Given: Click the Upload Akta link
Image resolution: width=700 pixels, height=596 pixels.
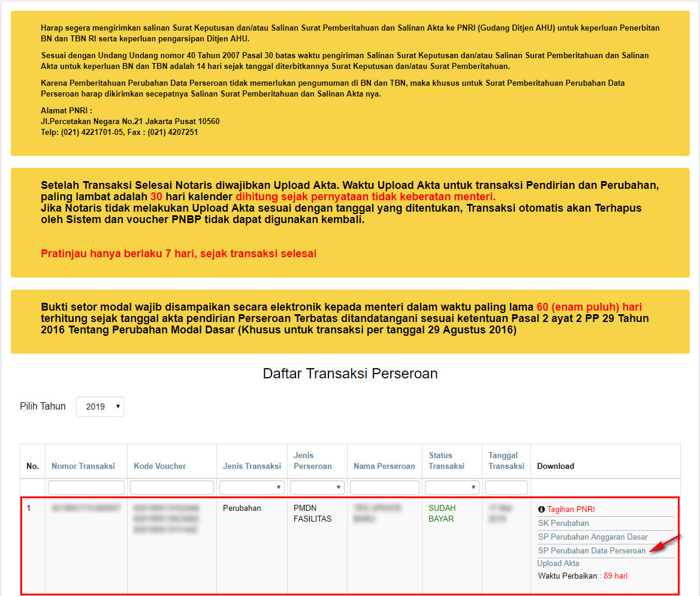Looking at the screenshot, I should (x=558, y=563).
